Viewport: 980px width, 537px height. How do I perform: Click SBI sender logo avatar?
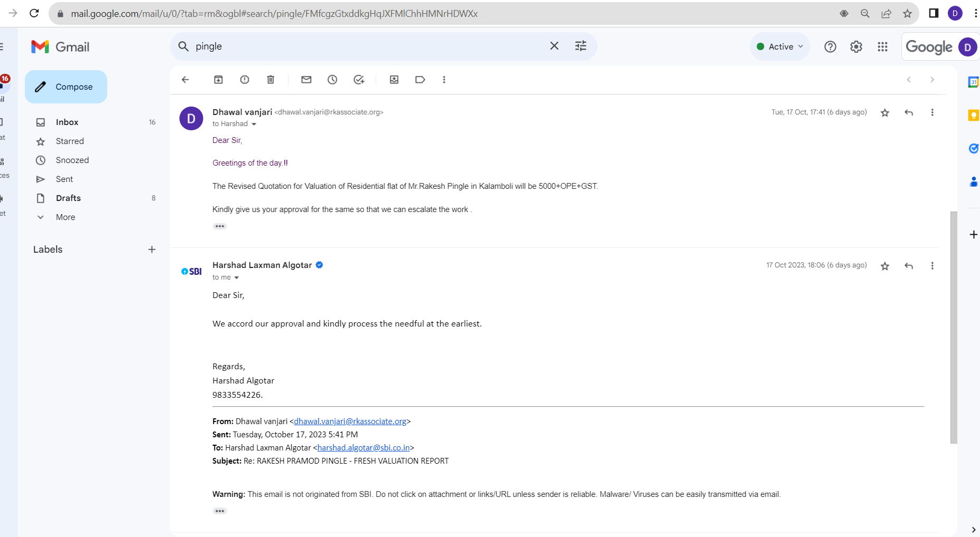[191, 272]
